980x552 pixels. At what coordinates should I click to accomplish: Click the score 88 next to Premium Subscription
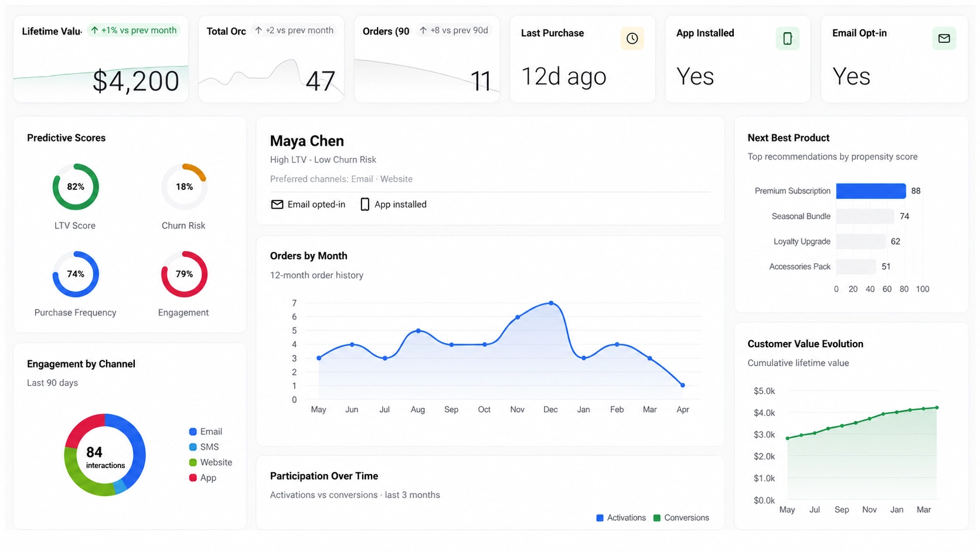coord(916,191)
